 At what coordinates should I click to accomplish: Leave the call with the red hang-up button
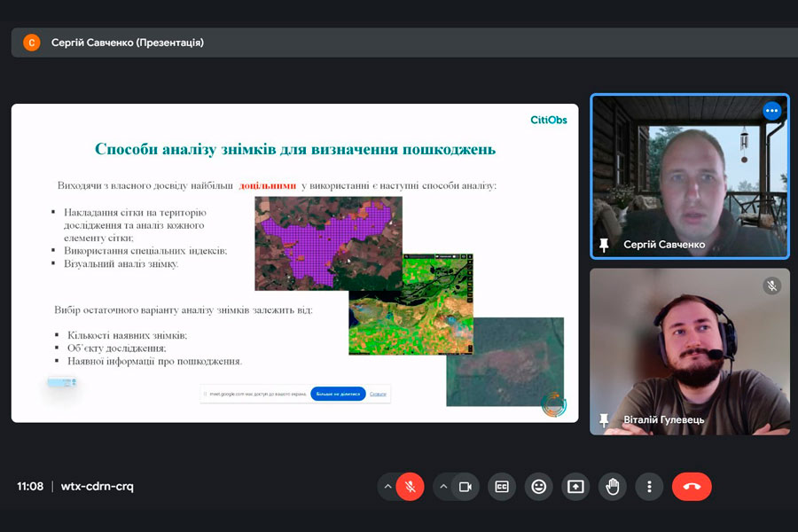point(692,487)
